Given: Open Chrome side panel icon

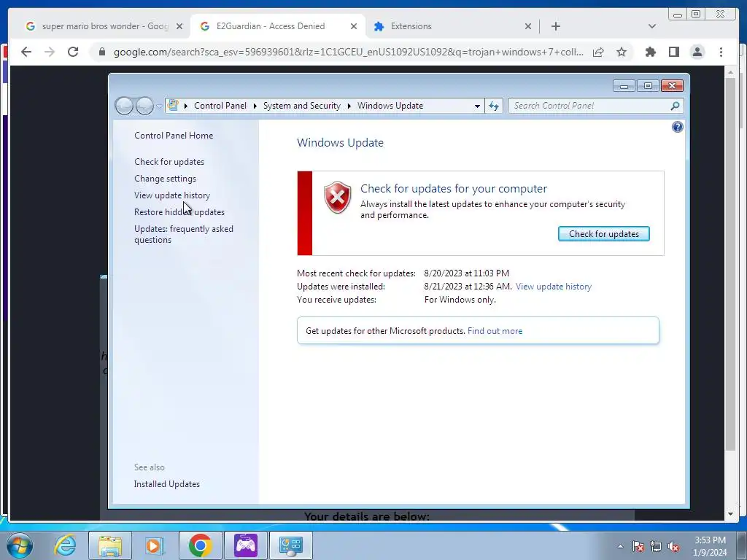Looking at the screenshot, I should pyautogui.click(x=673, y=52).
